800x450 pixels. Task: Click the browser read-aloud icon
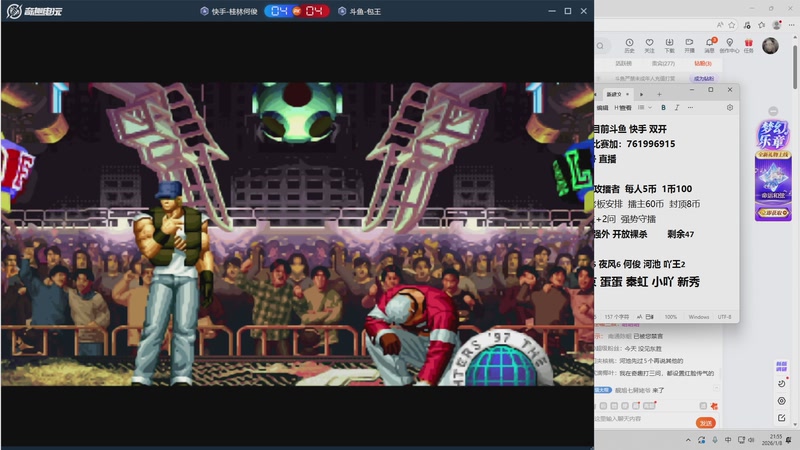[720, 24]
